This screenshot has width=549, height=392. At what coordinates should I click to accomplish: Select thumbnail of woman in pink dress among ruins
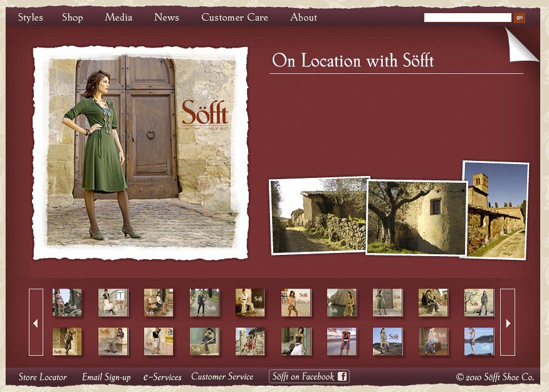point(67,302)
